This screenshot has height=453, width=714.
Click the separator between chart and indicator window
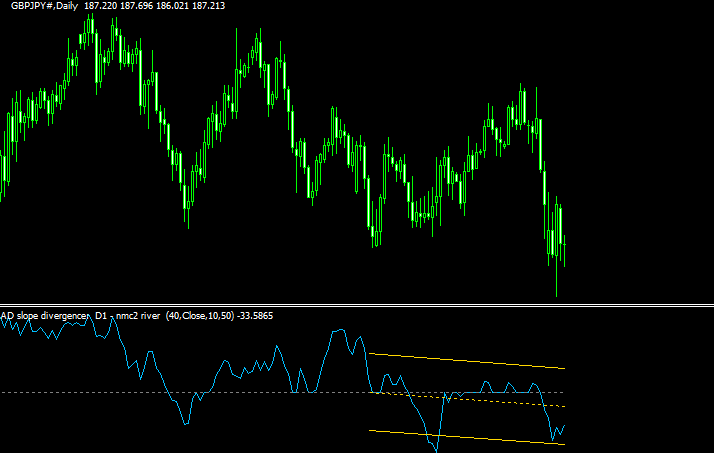pos(357,305)
